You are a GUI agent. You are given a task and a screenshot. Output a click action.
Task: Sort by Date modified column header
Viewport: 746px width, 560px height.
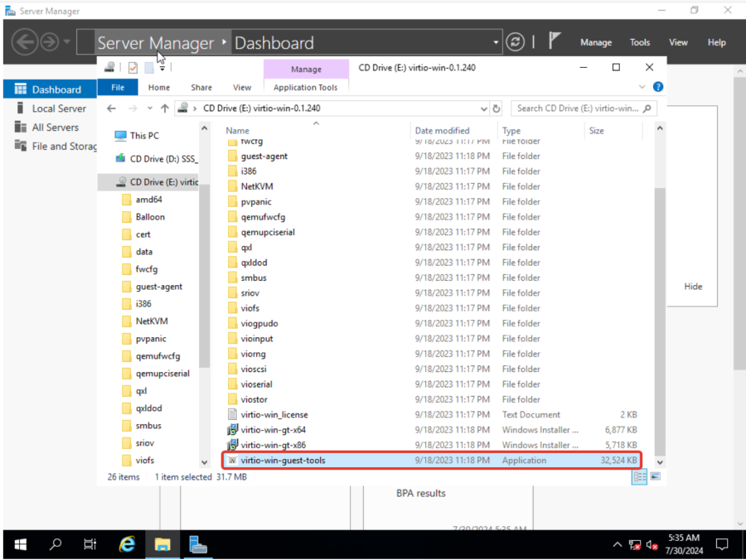(x=442, y=131)
